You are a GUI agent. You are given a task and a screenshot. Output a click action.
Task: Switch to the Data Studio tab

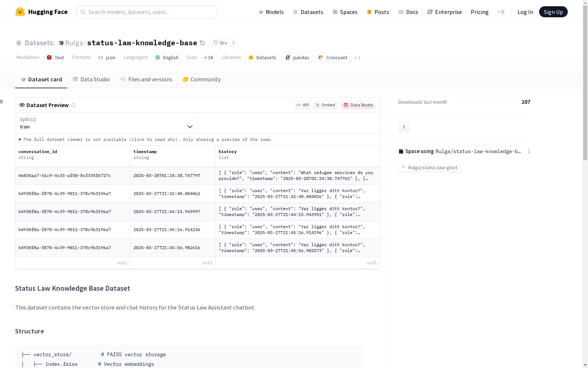(92, 79)
